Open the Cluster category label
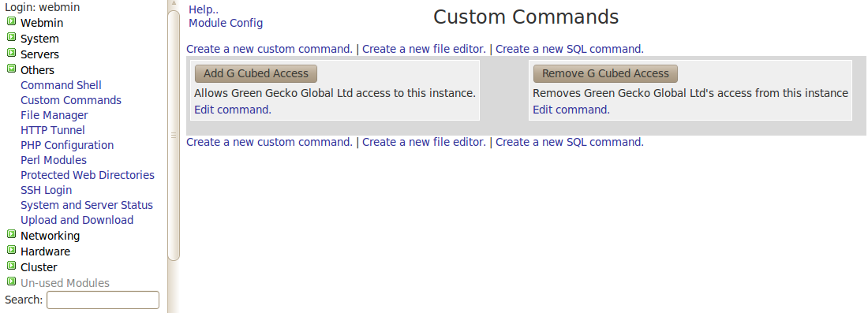868x313 pixels. (39, 267)
